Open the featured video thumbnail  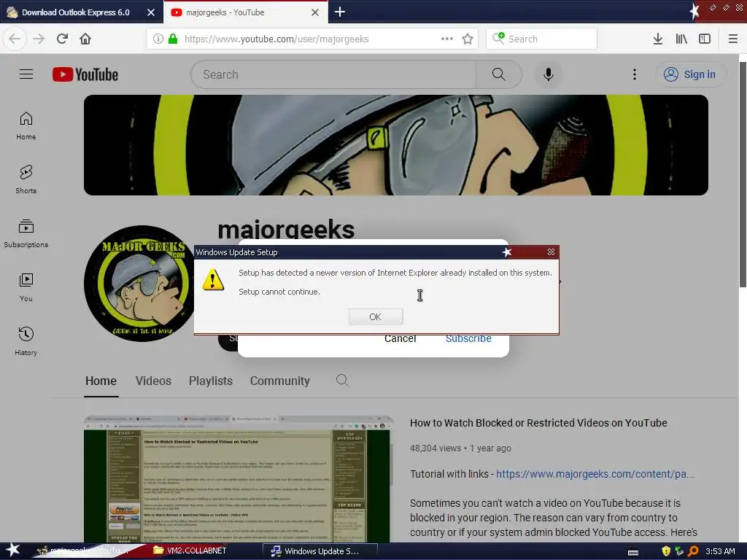(x=239, y=479)
